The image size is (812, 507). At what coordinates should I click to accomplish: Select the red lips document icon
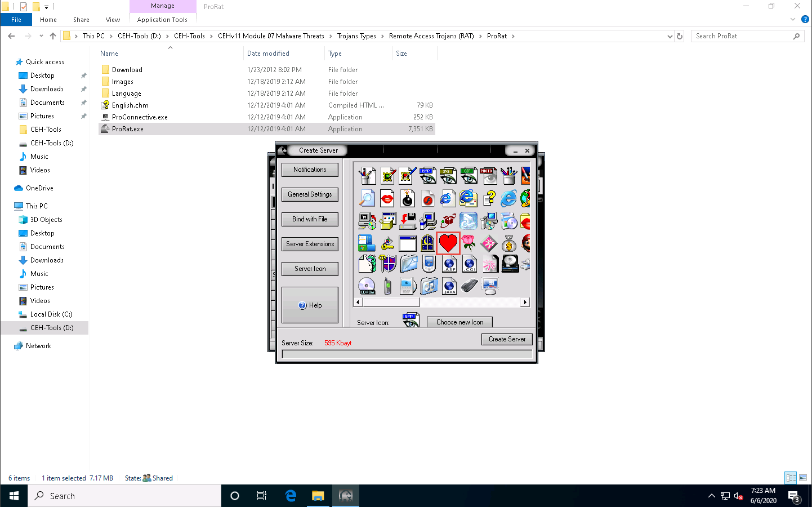(x=387, y=198)
